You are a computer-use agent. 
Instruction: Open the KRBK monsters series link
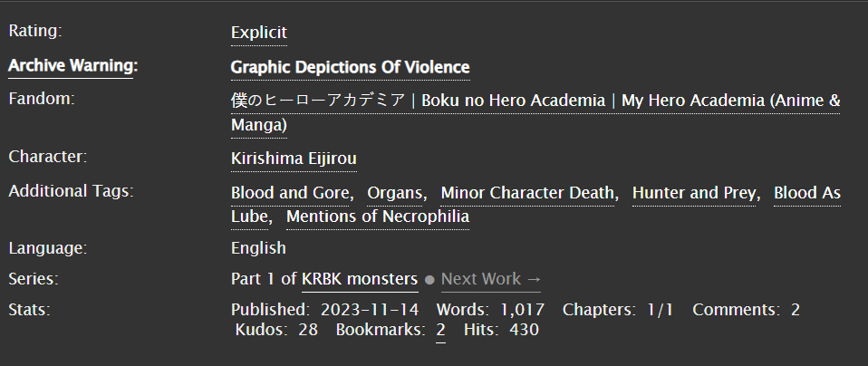tap(360, 279)
